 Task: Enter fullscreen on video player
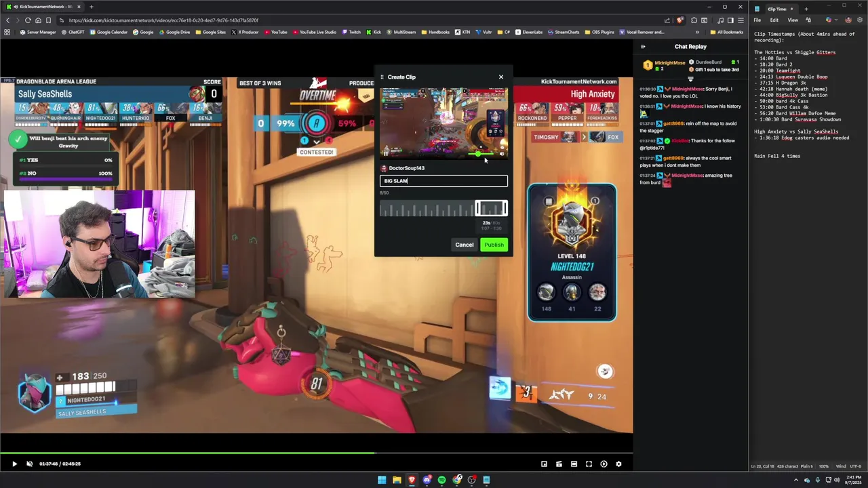click(589, 464)
